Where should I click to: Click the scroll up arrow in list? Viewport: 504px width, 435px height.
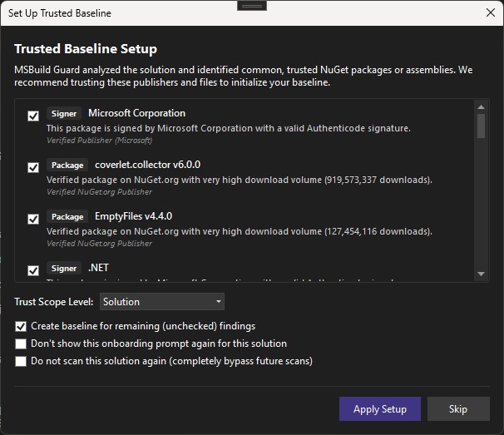482,107
